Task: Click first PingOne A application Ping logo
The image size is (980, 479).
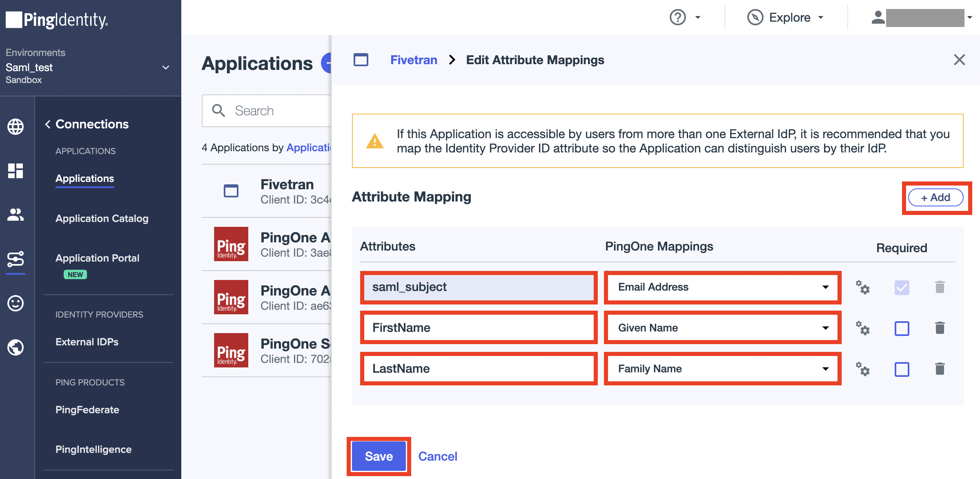Action: pyautogui.click(x=231, y=244)
